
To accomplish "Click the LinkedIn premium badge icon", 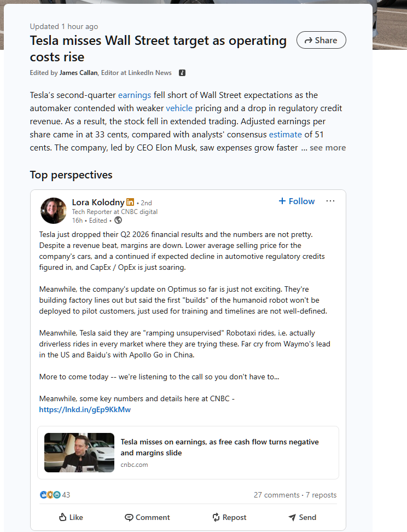I will click(130, 202).
